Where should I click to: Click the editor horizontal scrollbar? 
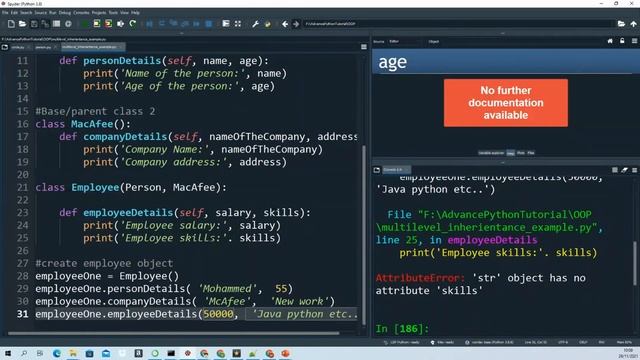(x=173, y=333)
